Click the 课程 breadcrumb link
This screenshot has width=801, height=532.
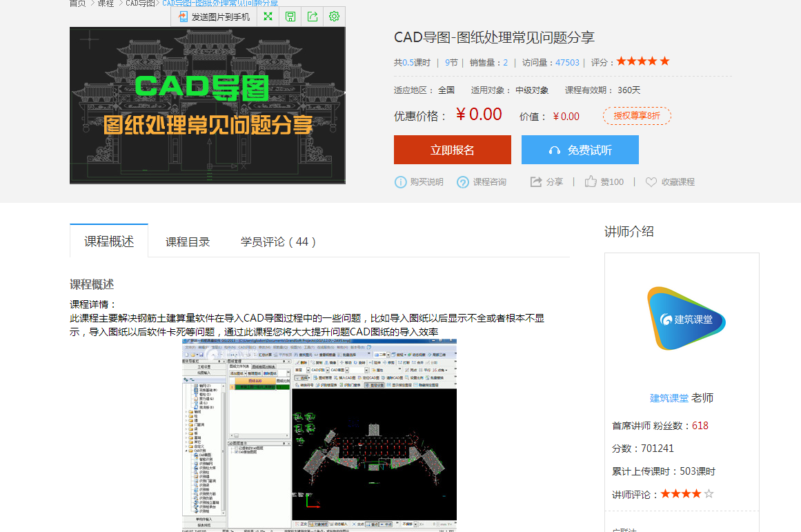pyautogui.click(x=106, y=3)
